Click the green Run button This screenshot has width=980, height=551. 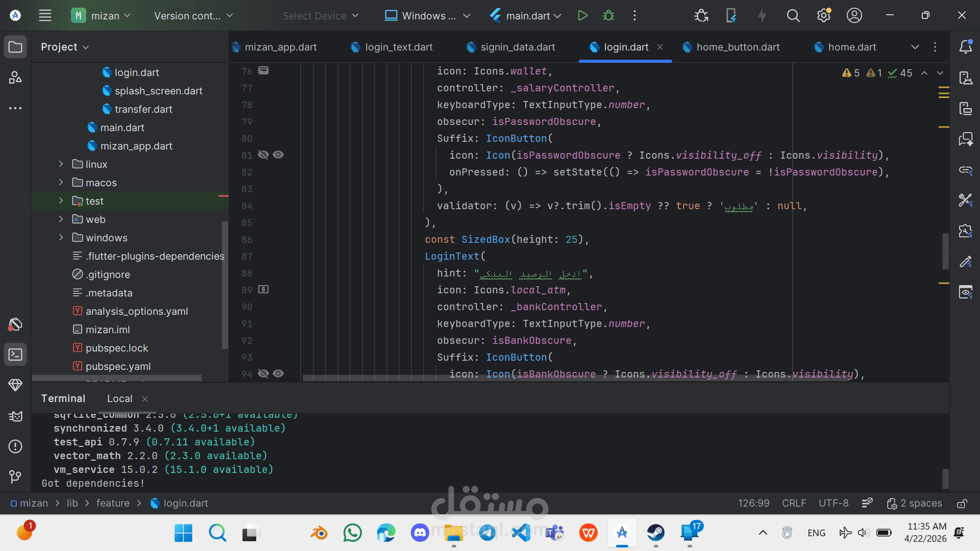(x=582, y=16)
